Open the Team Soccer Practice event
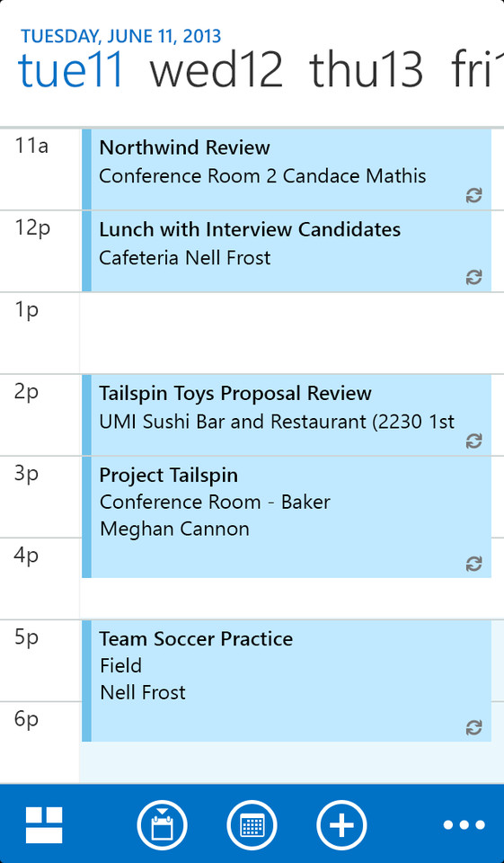Viewport: 504px width, 863px height. click(286, 681)
